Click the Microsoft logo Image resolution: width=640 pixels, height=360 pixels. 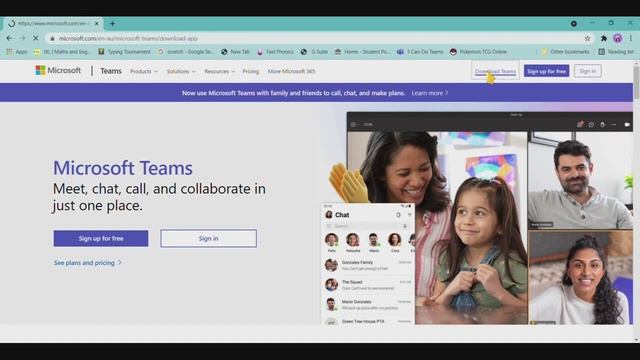point(58,71)
